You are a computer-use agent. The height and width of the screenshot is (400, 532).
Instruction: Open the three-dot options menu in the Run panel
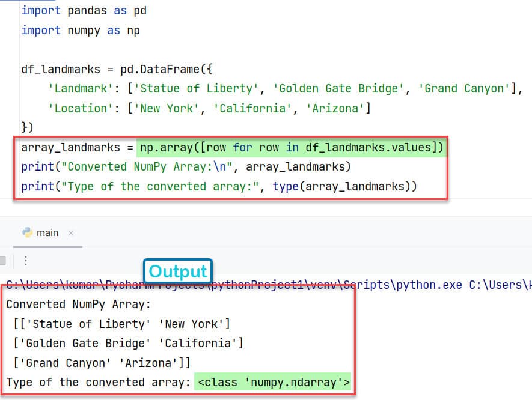click(25, 260)
